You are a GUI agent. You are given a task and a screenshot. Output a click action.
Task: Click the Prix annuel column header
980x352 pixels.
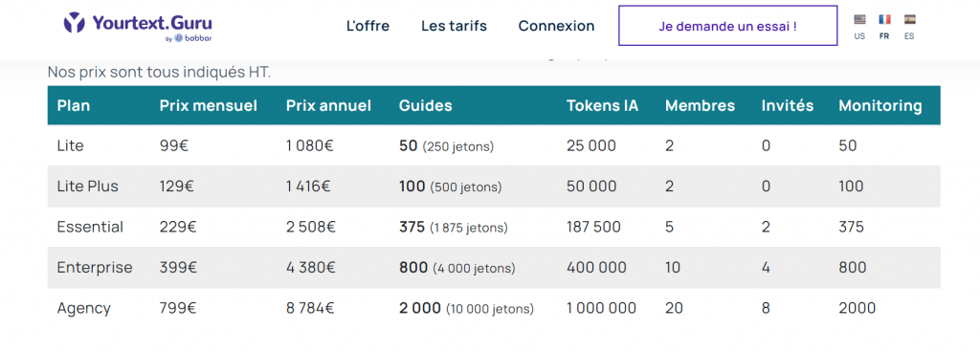[x=329, y=105]
